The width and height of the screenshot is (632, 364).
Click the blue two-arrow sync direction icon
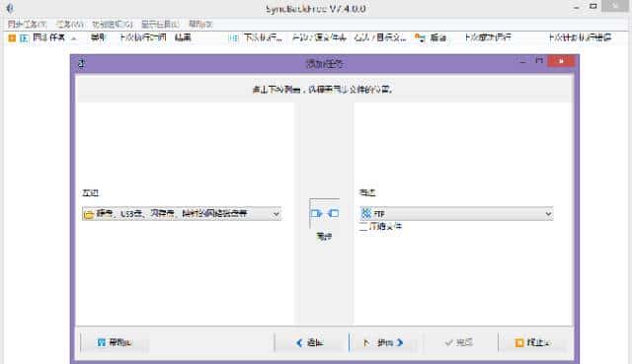pos(325,213)
